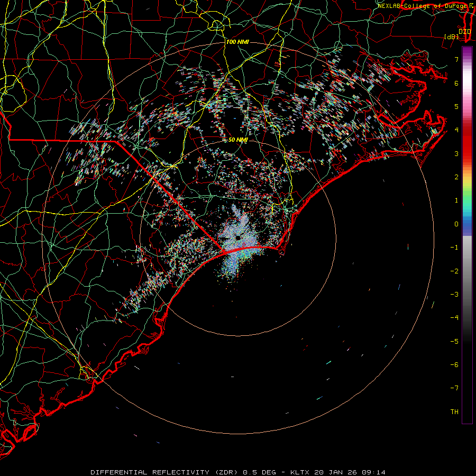Click the '4' value on the color scale

(456, 130)
